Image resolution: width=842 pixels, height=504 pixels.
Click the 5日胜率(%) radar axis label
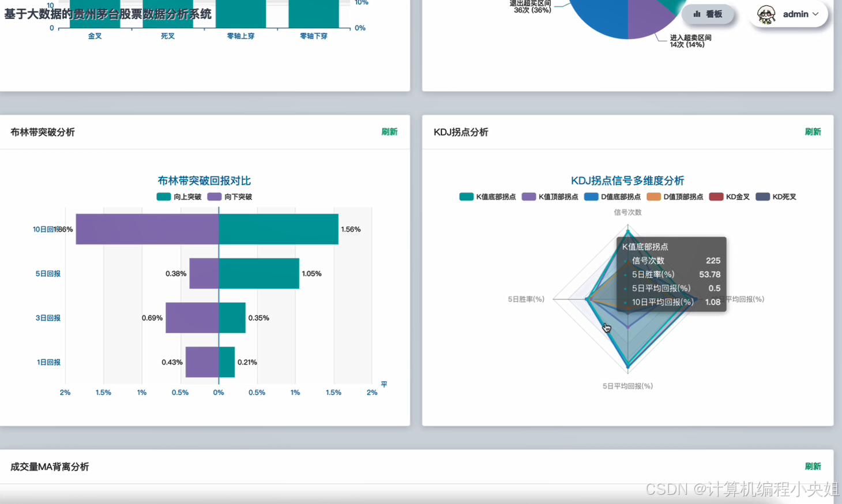[526, 299]
